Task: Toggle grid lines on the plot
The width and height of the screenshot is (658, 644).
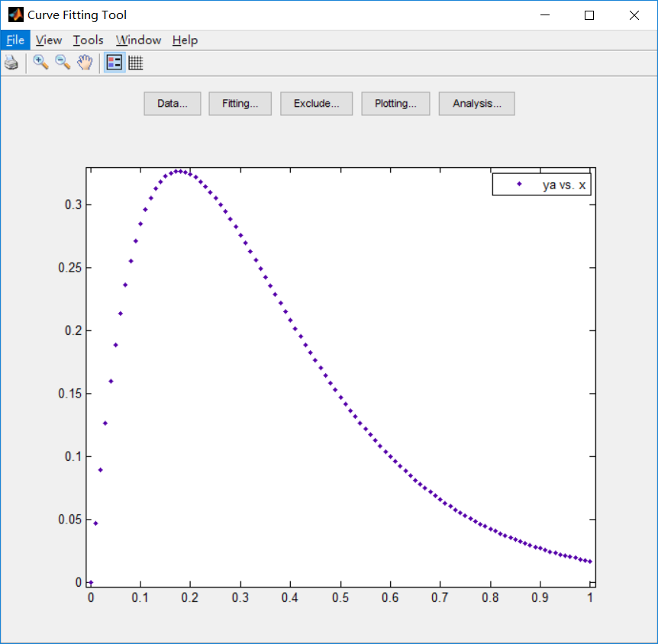Action: [x=135, y=63]
